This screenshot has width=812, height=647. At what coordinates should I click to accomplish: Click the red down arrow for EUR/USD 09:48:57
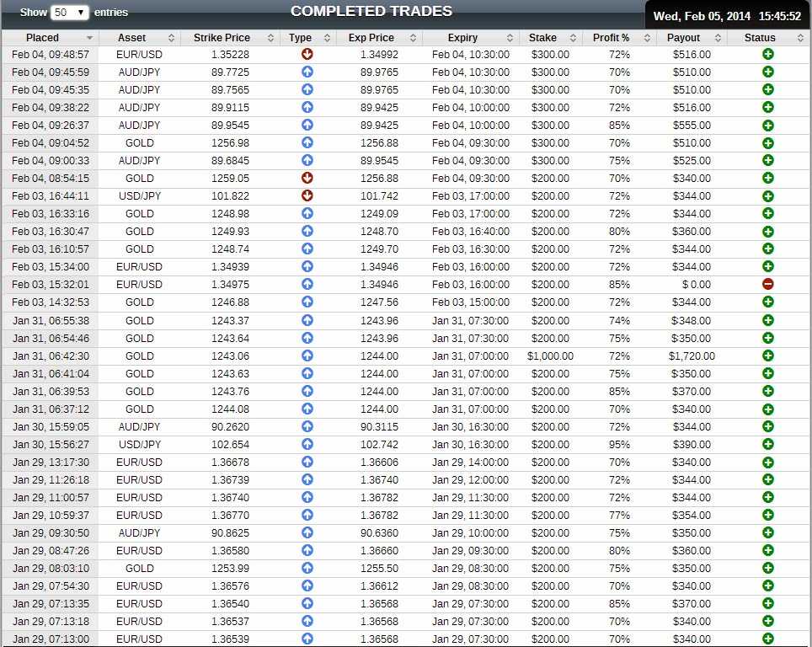[307, 54]
